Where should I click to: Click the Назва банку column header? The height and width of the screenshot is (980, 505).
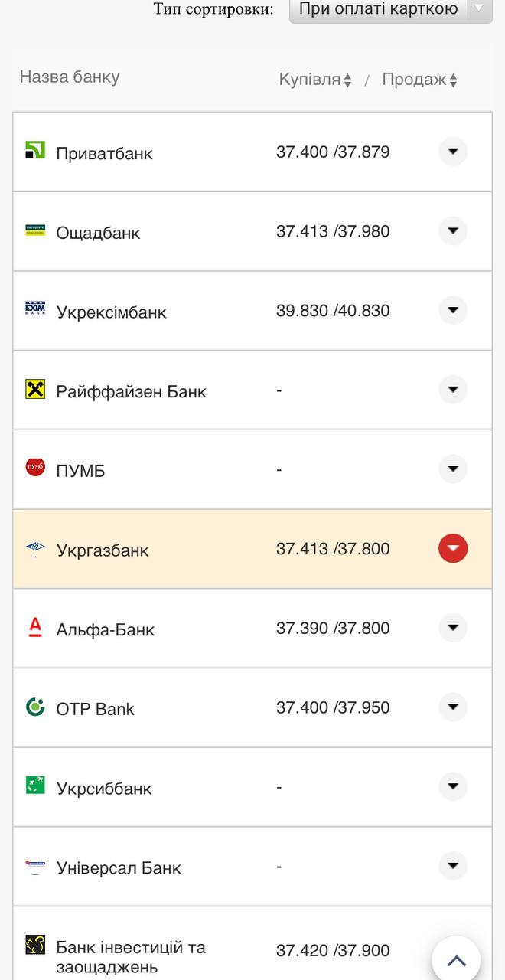[x=70, y=77]
